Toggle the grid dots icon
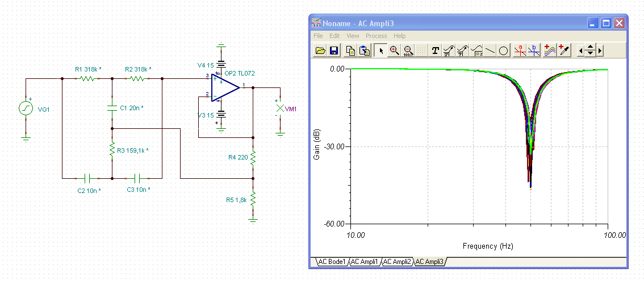Screen dimensions: 644x281 tap(421, 51)
